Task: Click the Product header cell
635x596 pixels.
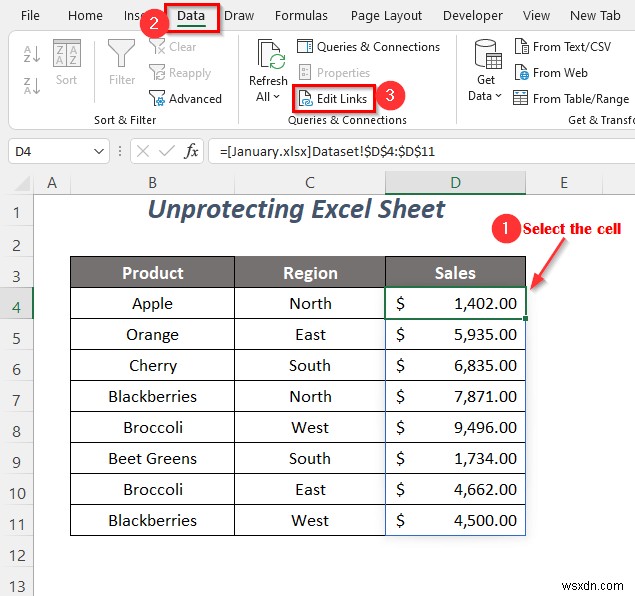Action: pos(153,272)
